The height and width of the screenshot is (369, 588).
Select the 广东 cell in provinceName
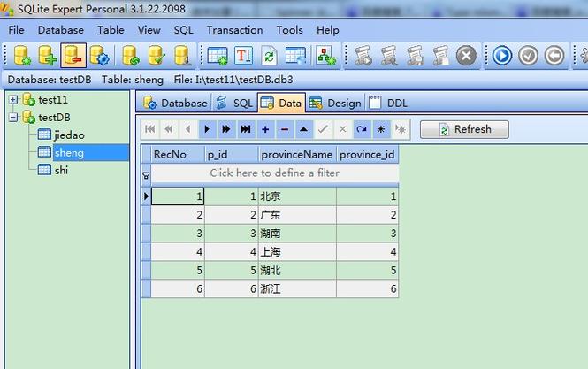tap(297, 215)
